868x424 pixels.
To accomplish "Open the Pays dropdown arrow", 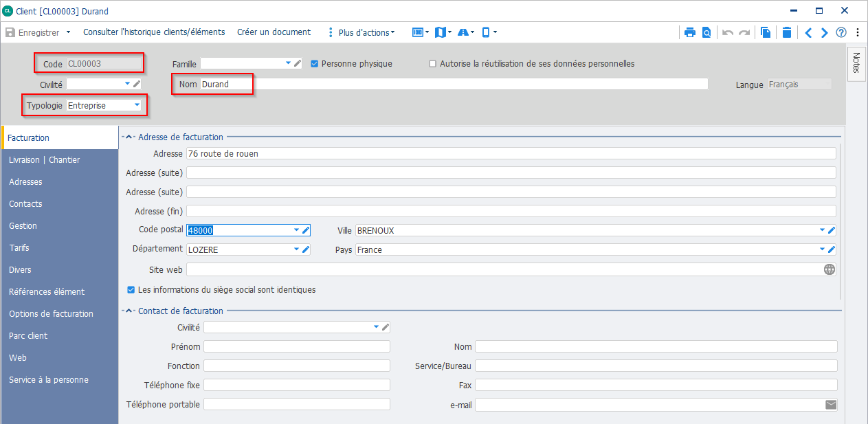I will click(822, 249).
